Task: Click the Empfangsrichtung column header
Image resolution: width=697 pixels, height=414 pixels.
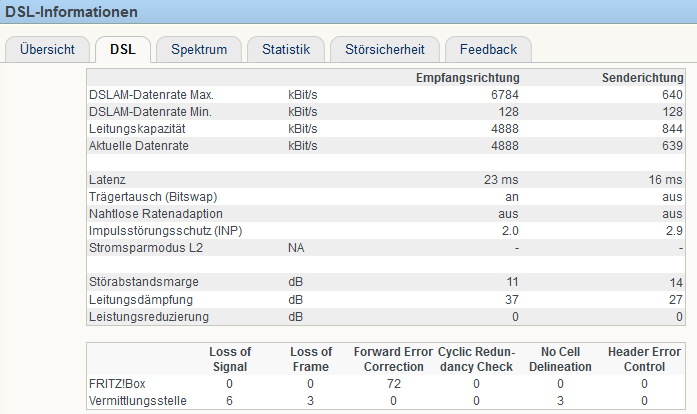Action: pyautogui.click(x=467, y=78)
